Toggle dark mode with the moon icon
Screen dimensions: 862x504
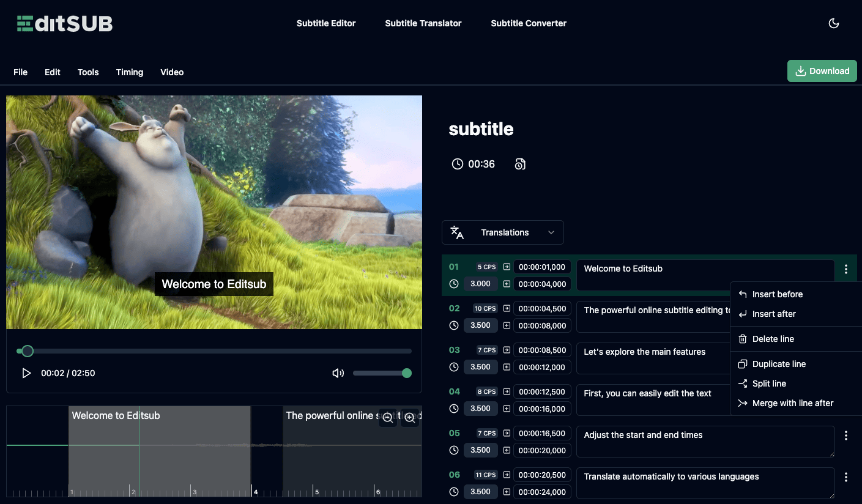[x=834, y=23]
